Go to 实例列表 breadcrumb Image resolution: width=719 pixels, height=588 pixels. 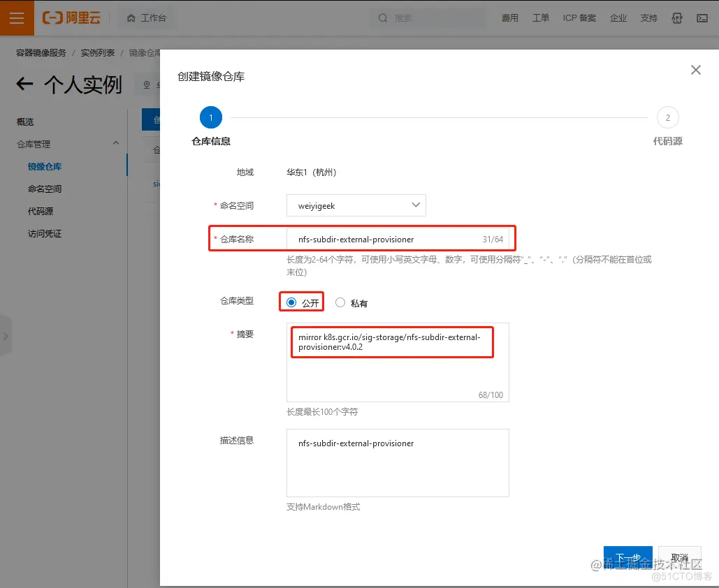pos(98,52)
